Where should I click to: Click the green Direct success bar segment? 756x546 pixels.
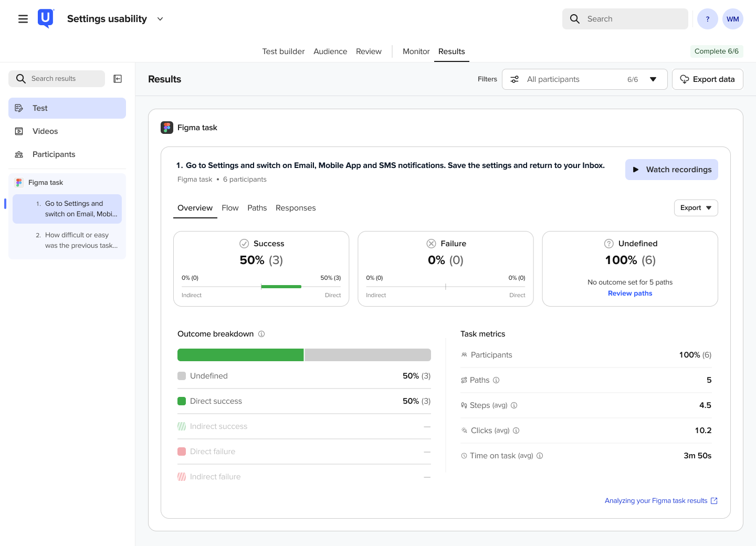(240, 355)
